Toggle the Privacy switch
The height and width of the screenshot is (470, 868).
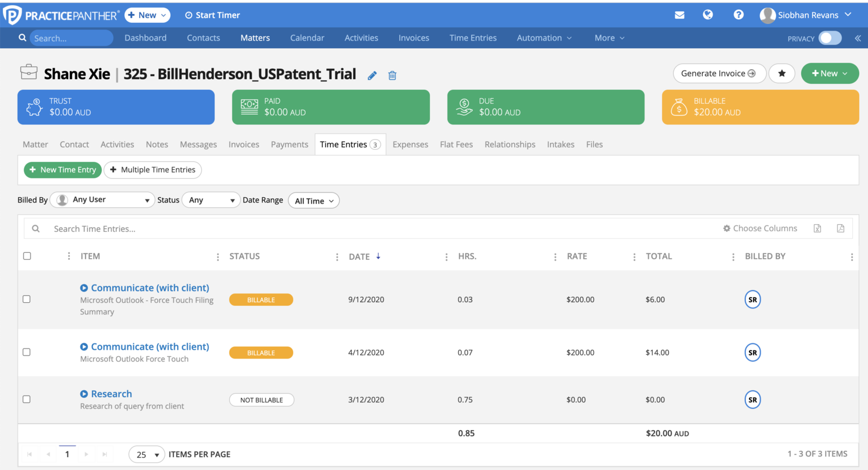(x=830, y=38)
